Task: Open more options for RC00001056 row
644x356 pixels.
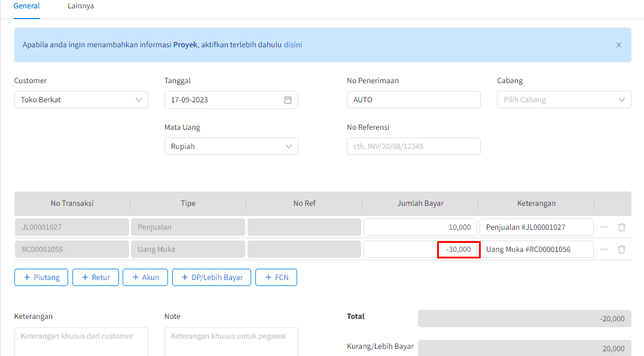Action: pyautogui.click(x=604, y=249)
